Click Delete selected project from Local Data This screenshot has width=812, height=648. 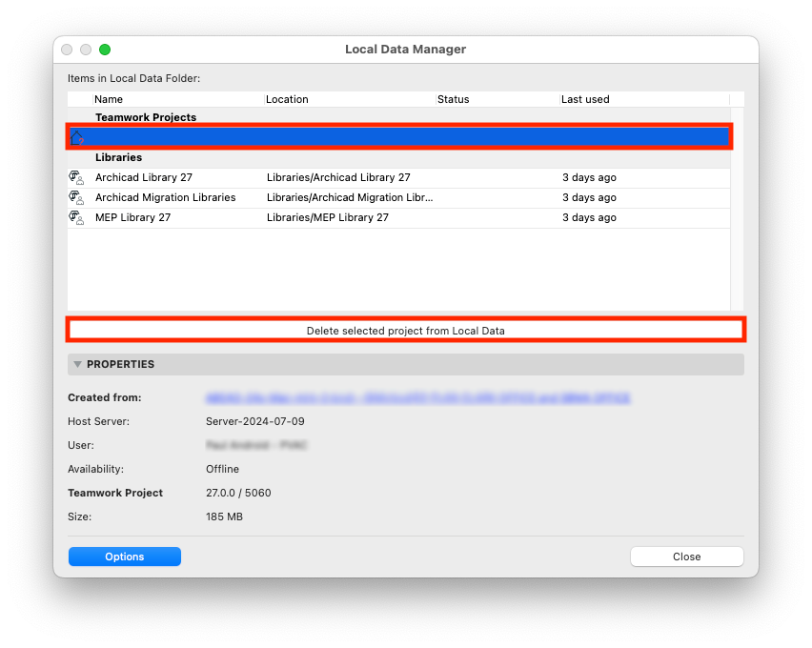coord(405,331)
